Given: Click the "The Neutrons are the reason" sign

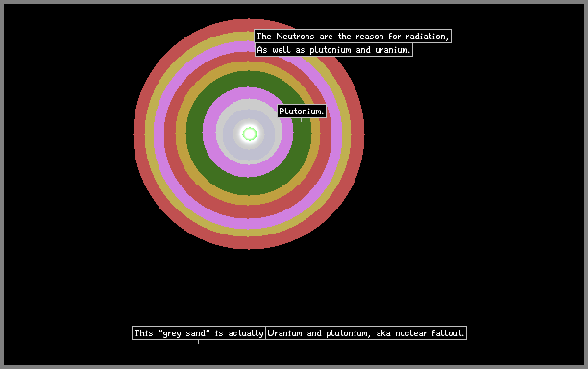Looking at the screenshot, I should click(x=353, y=37).
